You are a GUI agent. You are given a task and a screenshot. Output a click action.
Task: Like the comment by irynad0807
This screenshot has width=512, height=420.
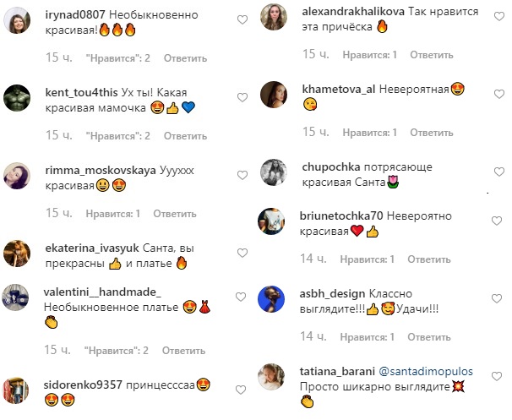point(242,20)
